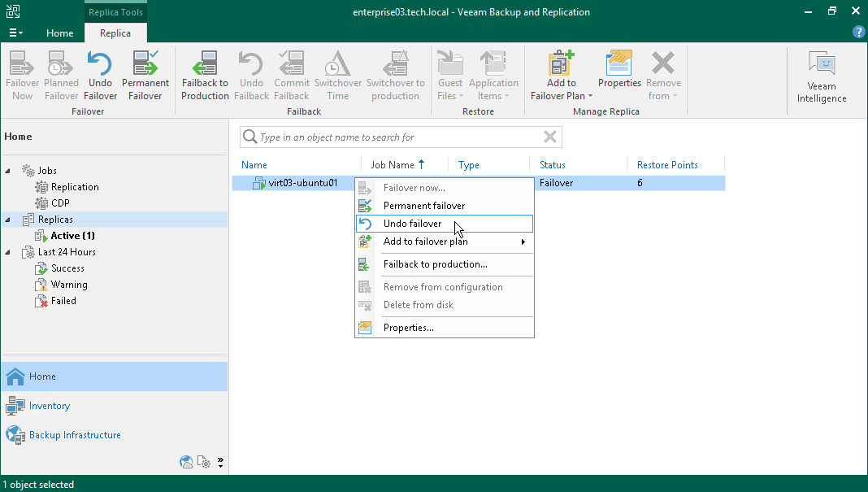Click the document-with-gear icon at bottom navigation
Viewport: 868px width, 492px height.
pos(203,462)
